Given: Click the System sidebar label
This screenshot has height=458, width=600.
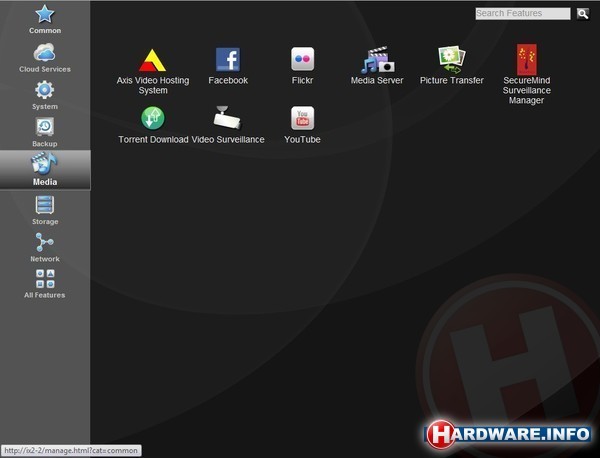Looking at the screenshot, I should (45, 107).
